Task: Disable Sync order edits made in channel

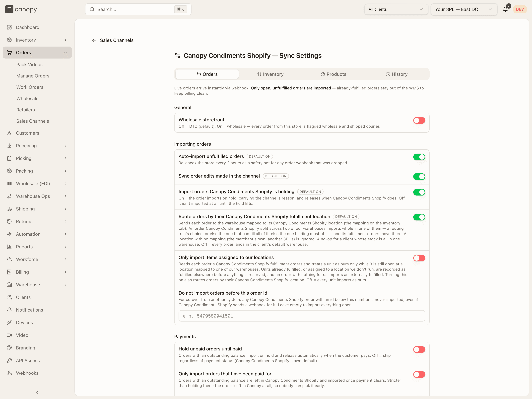Action: click(x=419, y=177)
